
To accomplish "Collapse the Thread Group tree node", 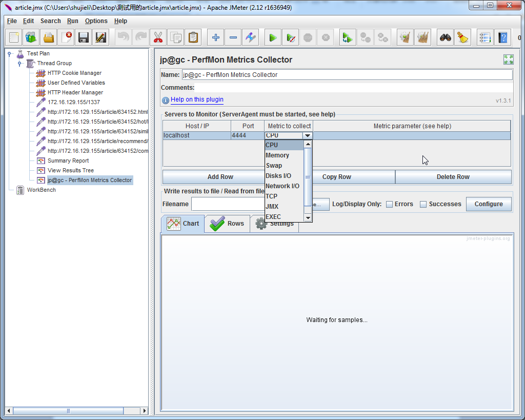I will coord(19,63).
